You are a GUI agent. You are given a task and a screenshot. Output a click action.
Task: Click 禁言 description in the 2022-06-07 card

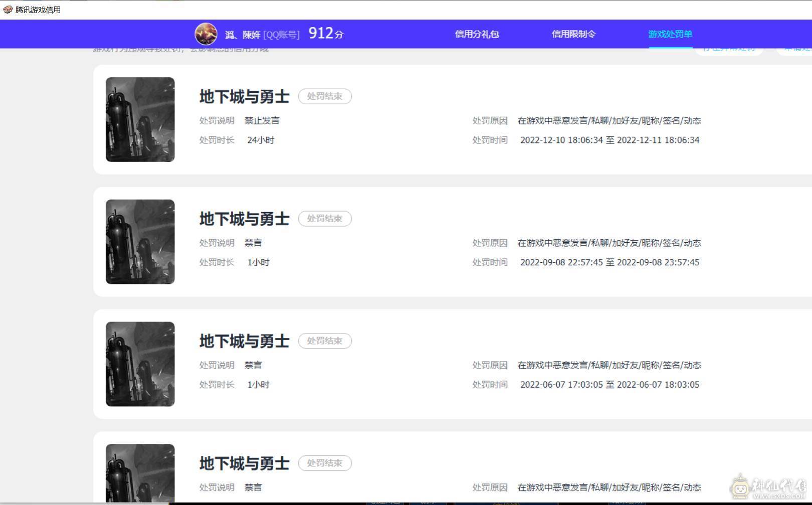253,365
